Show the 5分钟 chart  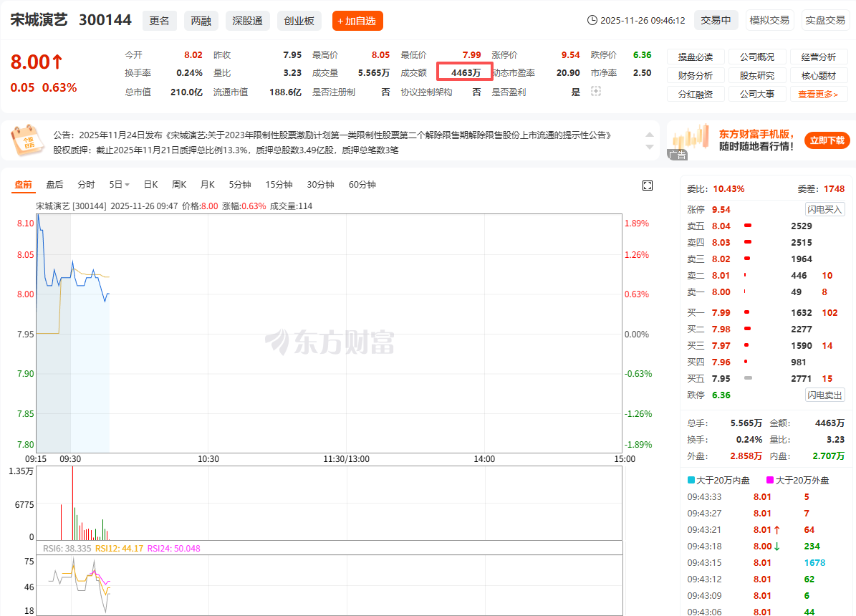coord(240,185)
